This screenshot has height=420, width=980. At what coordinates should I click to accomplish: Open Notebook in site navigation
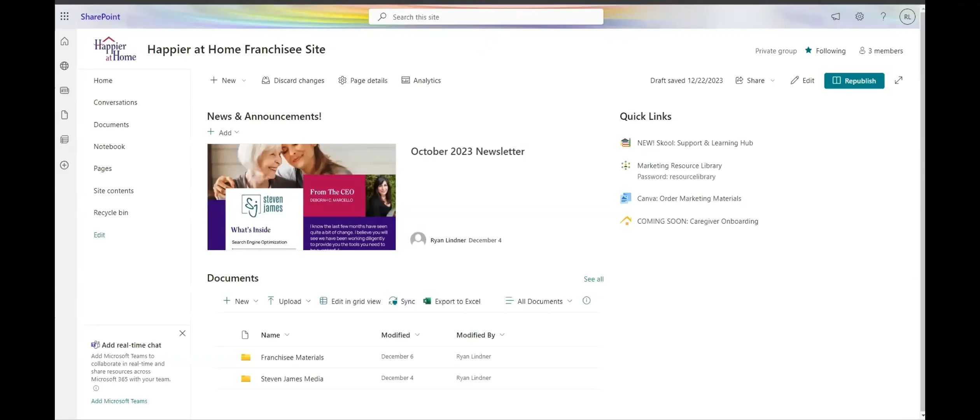click(109, 146)
